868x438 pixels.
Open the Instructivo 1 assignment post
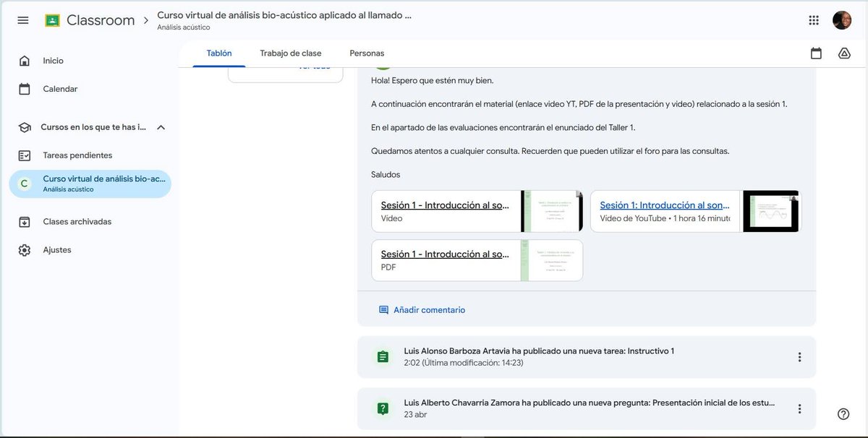pyautogui.click(x=587, y=357)
